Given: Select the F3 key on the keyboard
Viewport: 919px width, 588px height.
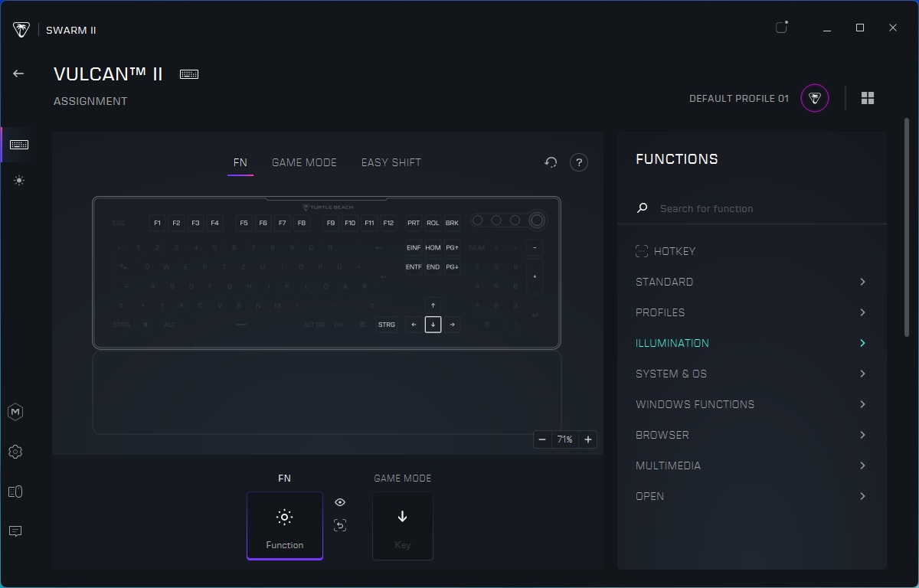Looking at the screenshot, I should pos(195,223).
